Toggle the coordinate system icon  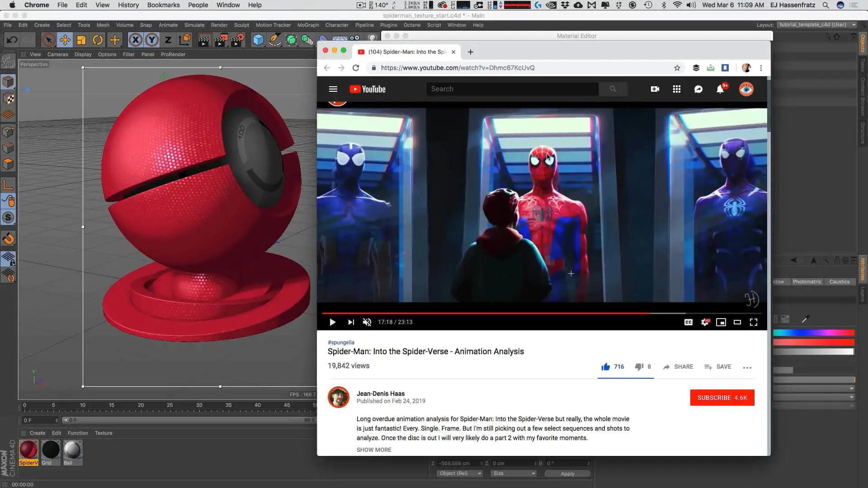tap(184, 40)
